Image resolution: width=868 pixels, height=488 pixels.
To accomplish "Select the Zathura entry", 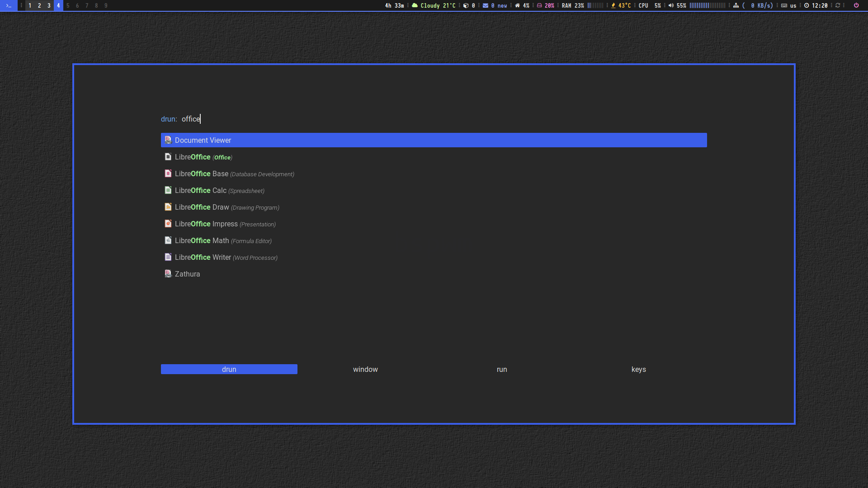I will coord(434,274).
